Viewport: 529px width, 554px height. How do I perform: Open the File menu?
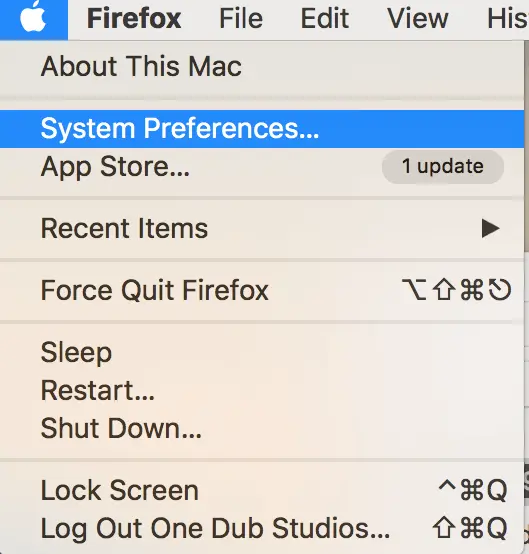coord(241,18)
